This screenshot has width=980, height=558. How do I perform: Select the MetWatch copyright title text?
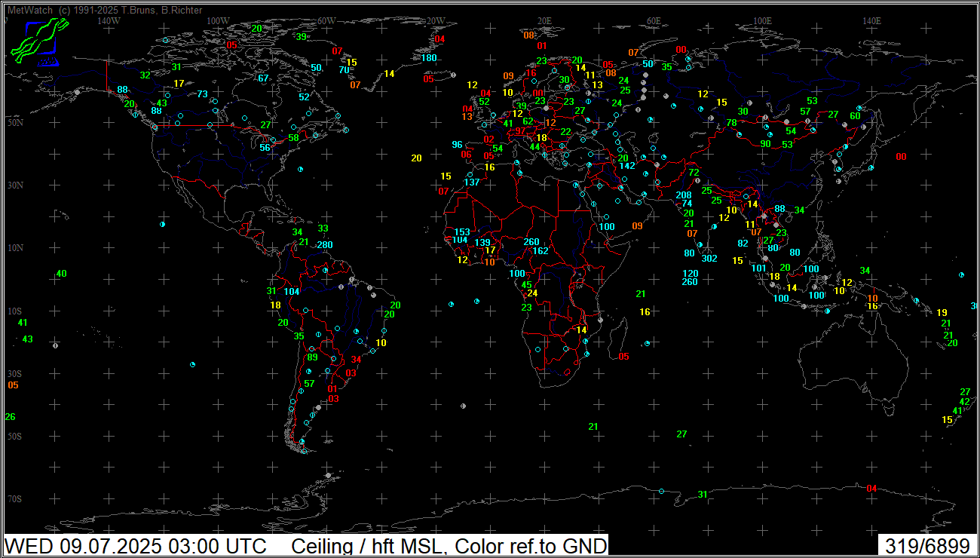coord(104,11)
